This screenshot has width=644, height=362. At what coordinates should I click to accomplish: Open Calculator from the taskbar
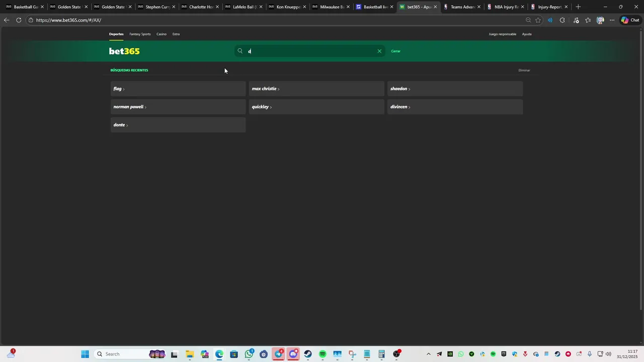pyautogui.click(x=381, y=354)
